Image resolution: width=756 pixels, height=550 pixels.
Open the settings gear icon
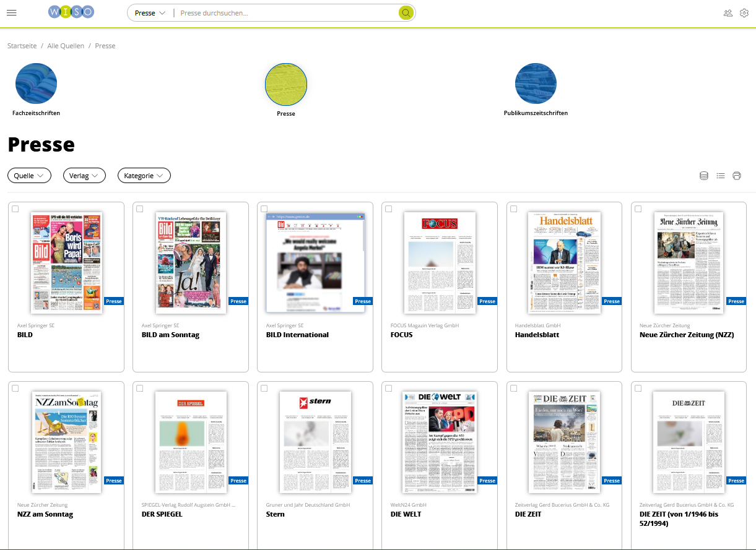pos(744,13)
